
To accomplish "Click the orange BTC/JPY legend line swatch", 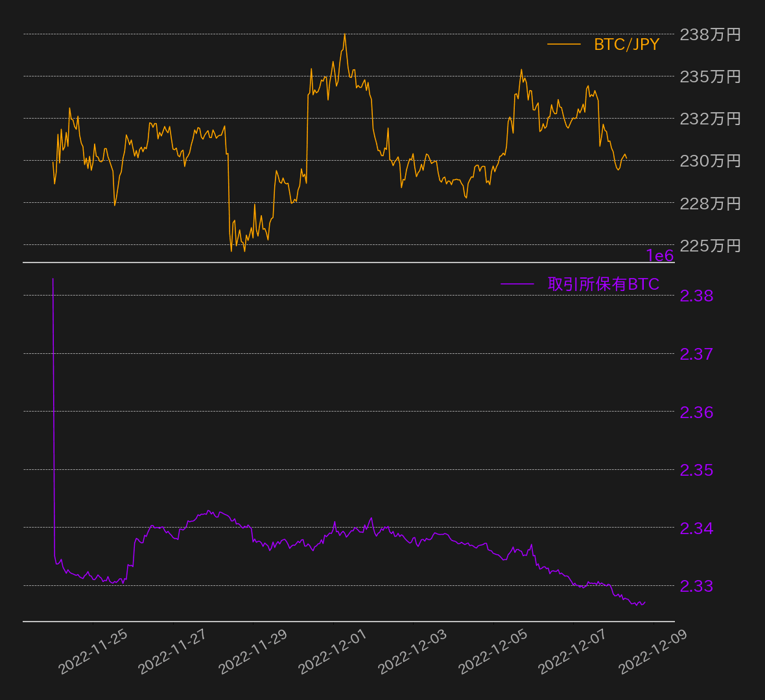I will [563, 44].
